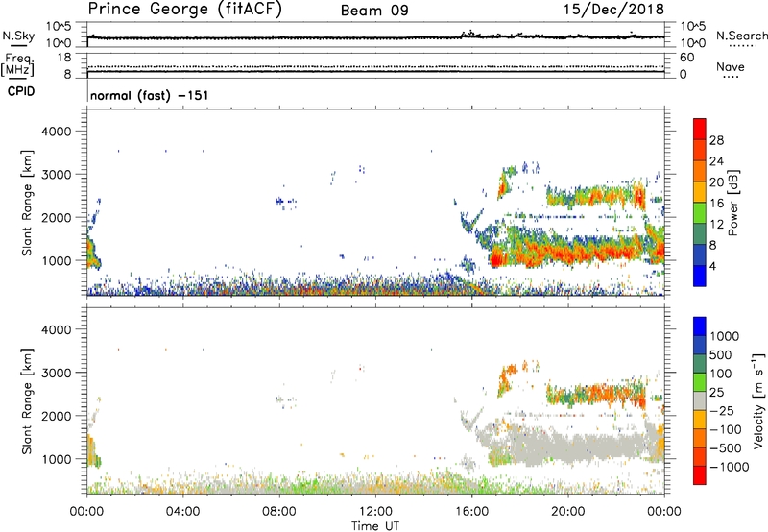The height and width of the screenshot is (532, 768).
Task: Click the "1000" tick in the power panel
Action: point(57,260)
